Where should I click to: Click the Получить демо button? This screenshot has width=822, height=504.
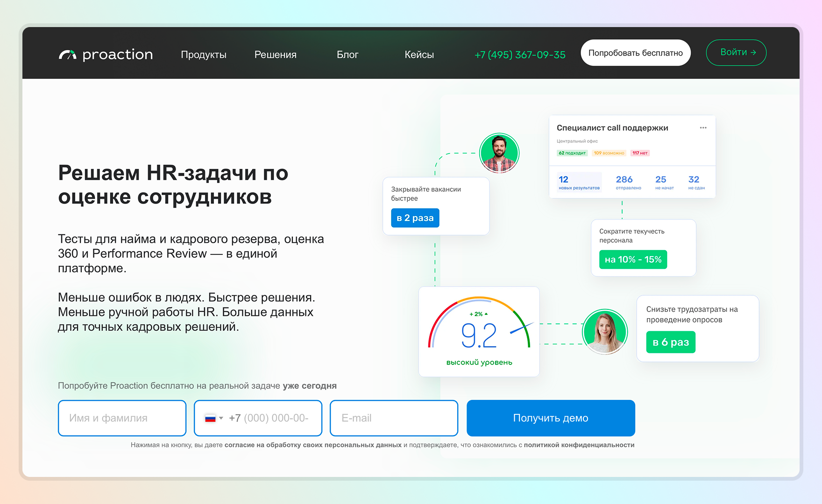pyautogui.click(x=551, y=418)
